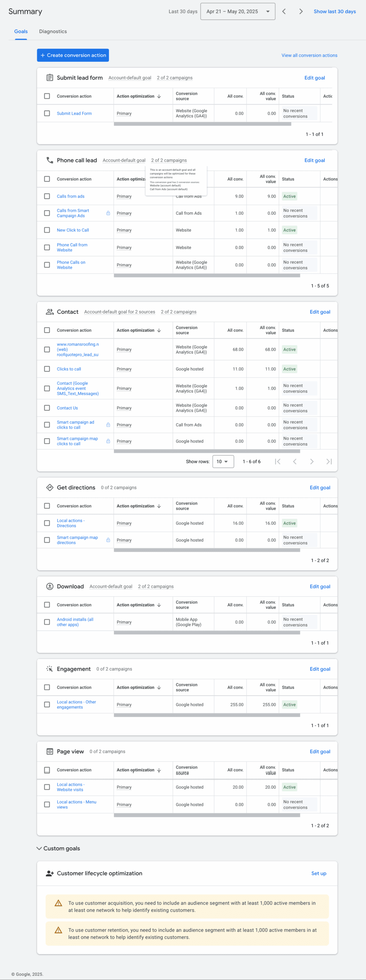Click horizontal scrollbar under Phone call lead table
Viewport: 366px width, 980px height.
(207, 276)
